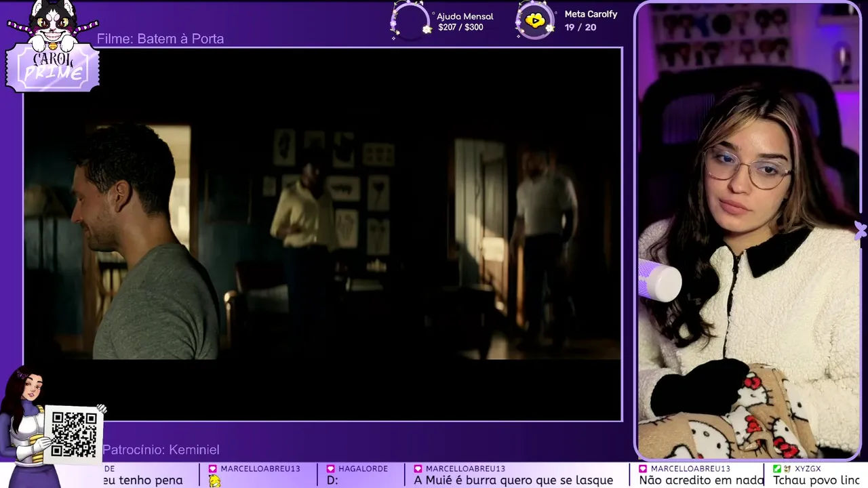Click the "Filme: Batem à Porta" title
868x488 pixels.
point(160,39)
